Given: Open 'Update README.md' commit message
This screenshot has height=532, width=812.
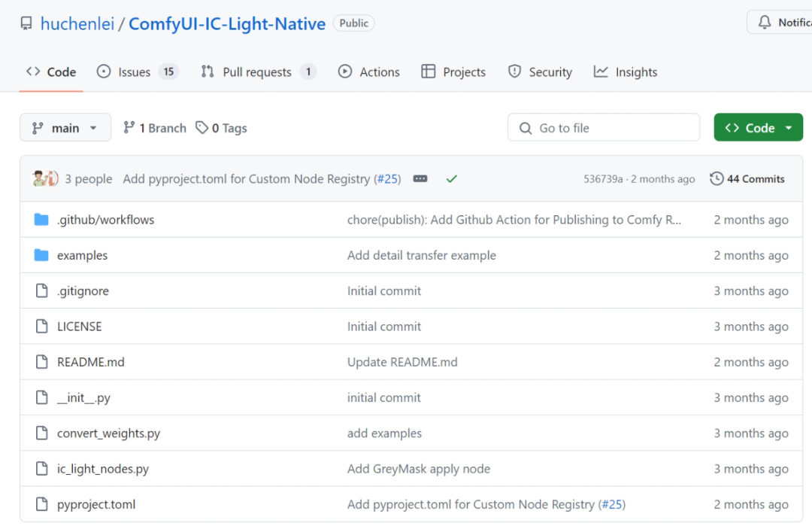Looking at the screenshot, I should pyautogui.click(x=402, y=362).
